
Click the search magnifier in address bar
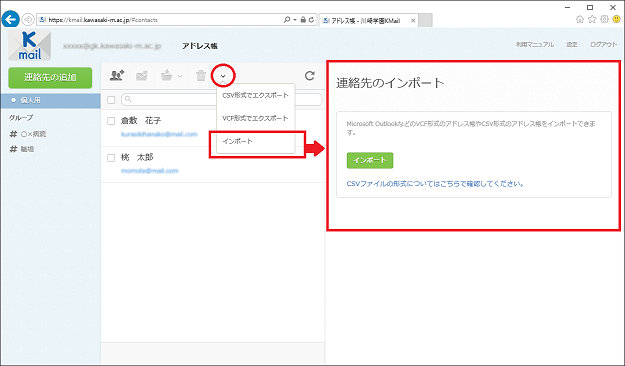[x=287, y=20]
